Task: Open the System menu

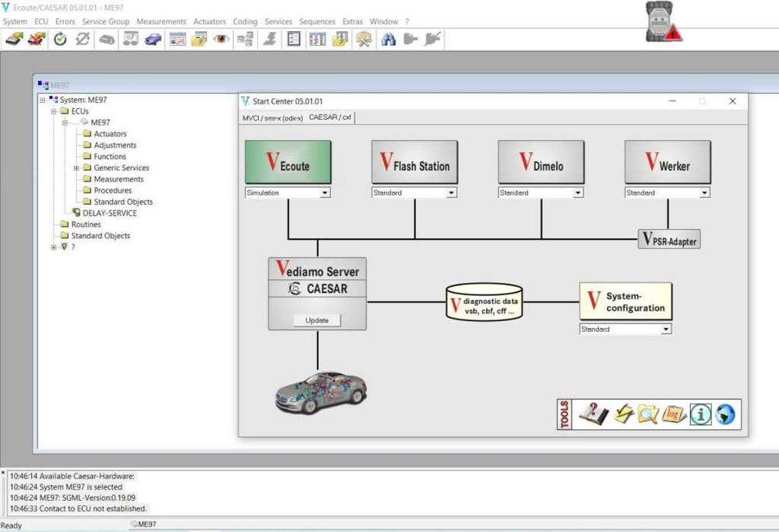Action: (15, 21)
